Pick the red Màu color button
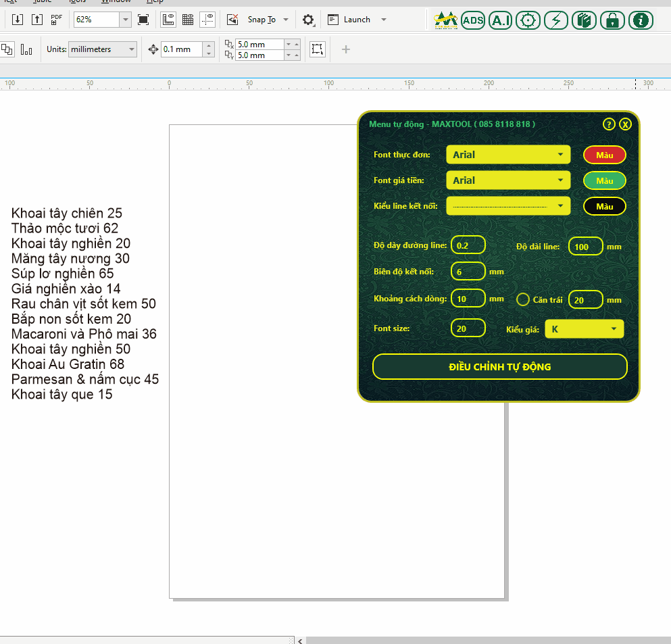Image resolution: width=671 pixels, height=644 pixels. pyautogui.click(x=604, y=155)
